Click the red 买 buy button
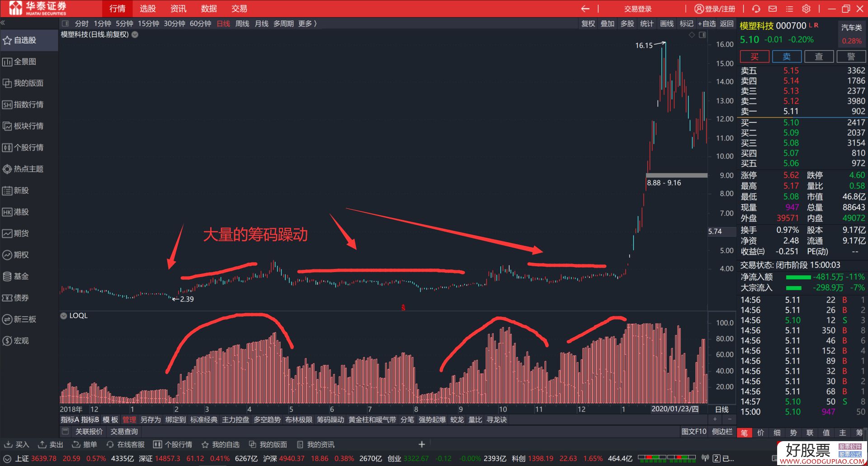The image size is (868, 466). pyautogui.click(x=754, y=56)
